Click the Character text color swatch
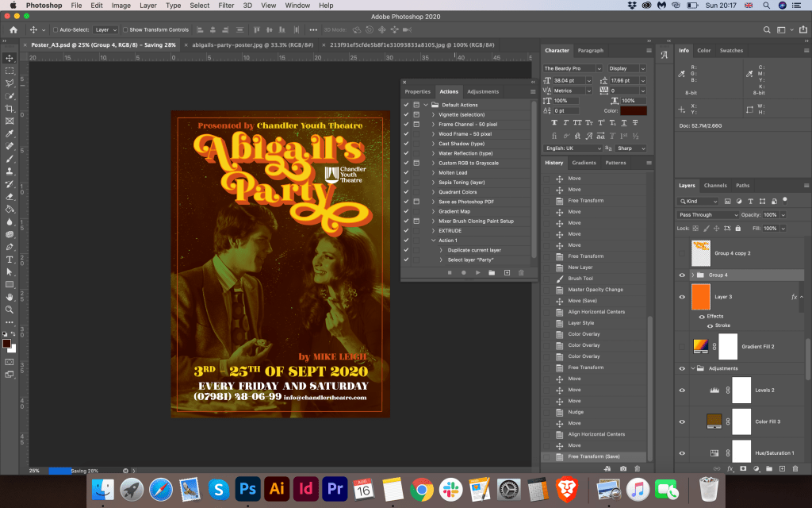The width and height of the screenshot is (812, 508). tap(634, 111)
